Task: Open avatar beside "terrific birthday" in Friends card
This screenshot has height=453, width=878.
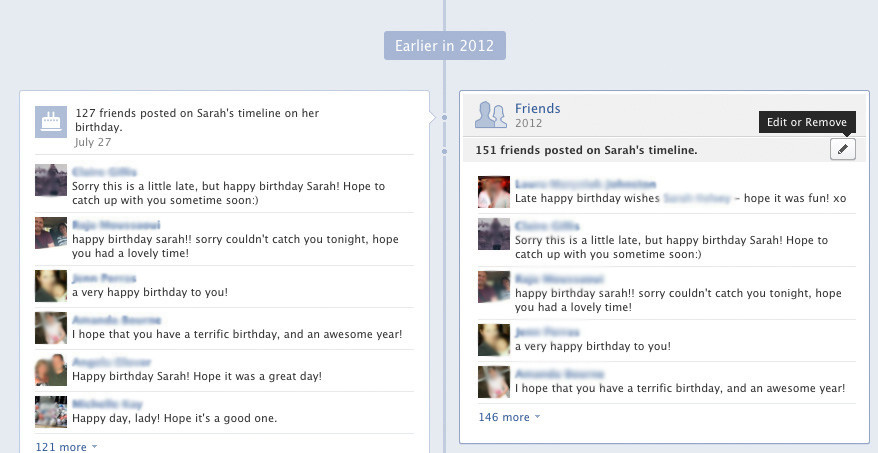Action: tap(494, 382)
